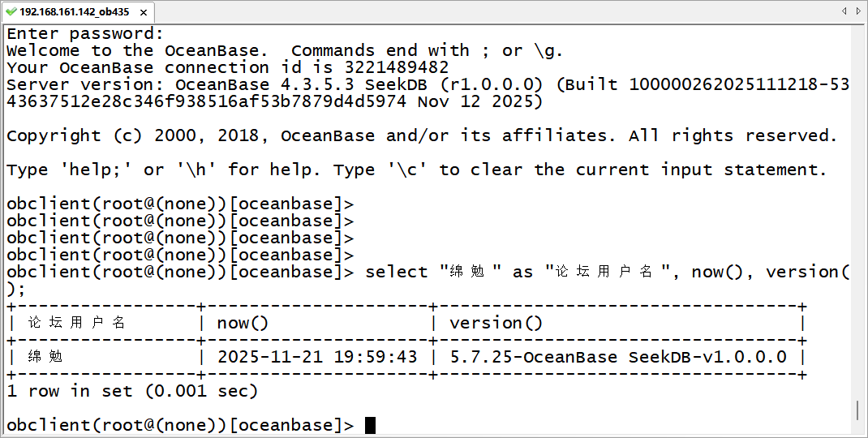Close the 192.168.161.142_ob435 tab
This screenshot has height=438, width=868.
(144, 11)
